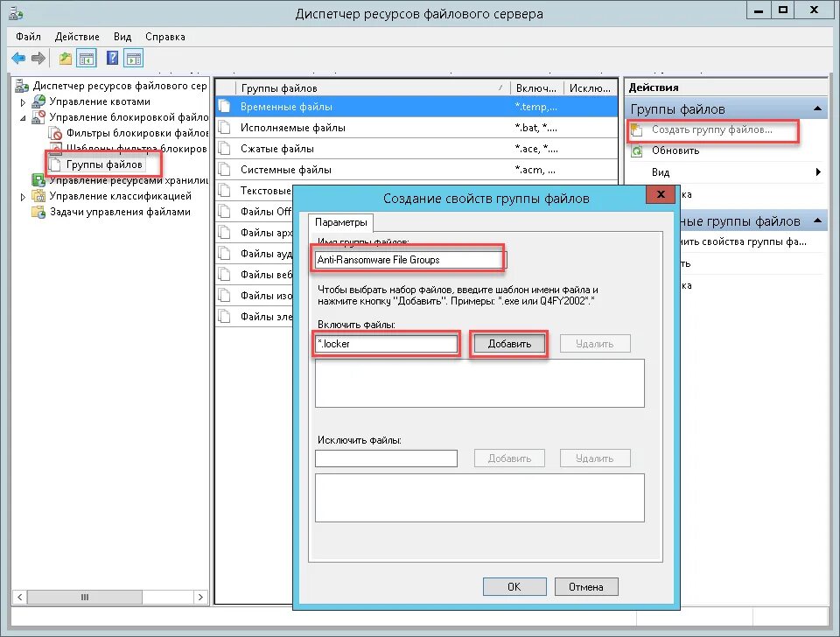This screenshot has height=637, width=840.
Task: Click the Фильтры блокировки файлов icon
Action: click(x=55, y=133)
